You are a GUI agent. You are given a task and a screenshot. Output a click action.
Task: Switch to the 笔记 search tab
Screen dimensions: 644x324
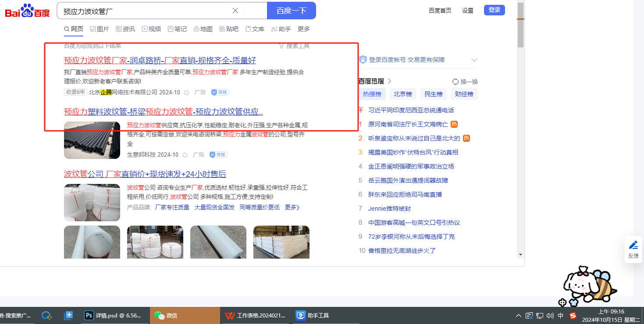tap(177, 29)
